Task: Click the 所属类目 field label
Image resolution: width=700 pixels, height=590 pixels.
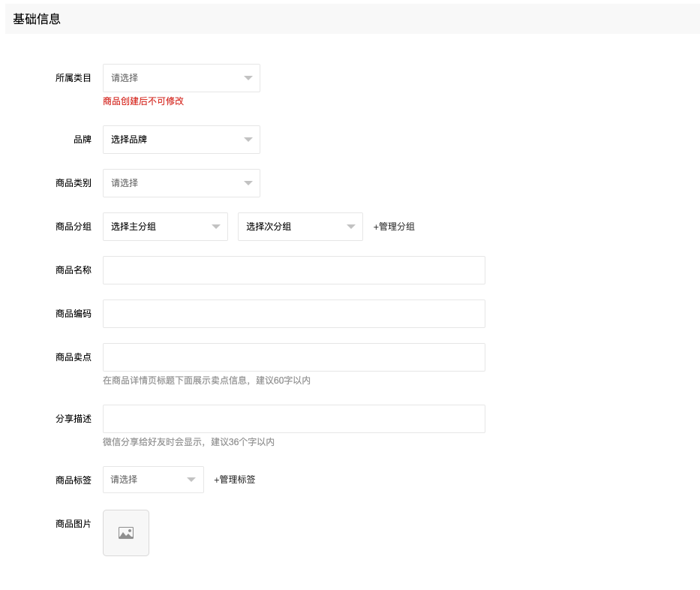Action: (74, 78)
